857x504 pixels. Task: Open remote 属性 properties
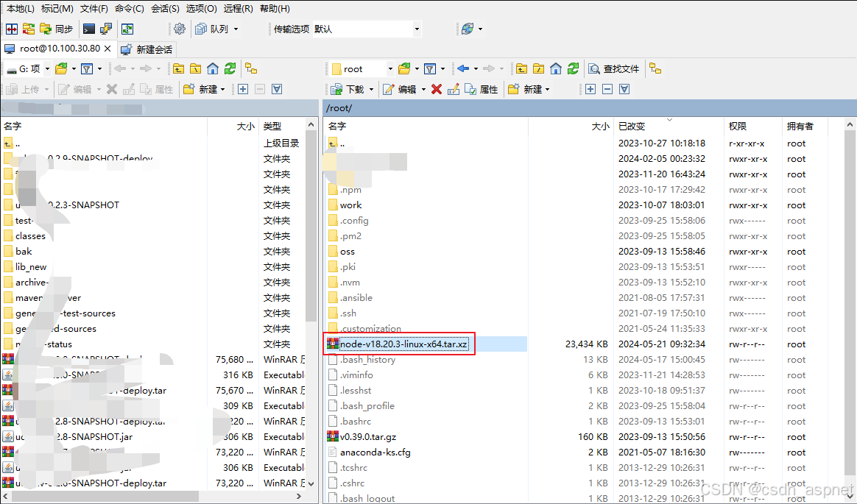click(481, 89)
